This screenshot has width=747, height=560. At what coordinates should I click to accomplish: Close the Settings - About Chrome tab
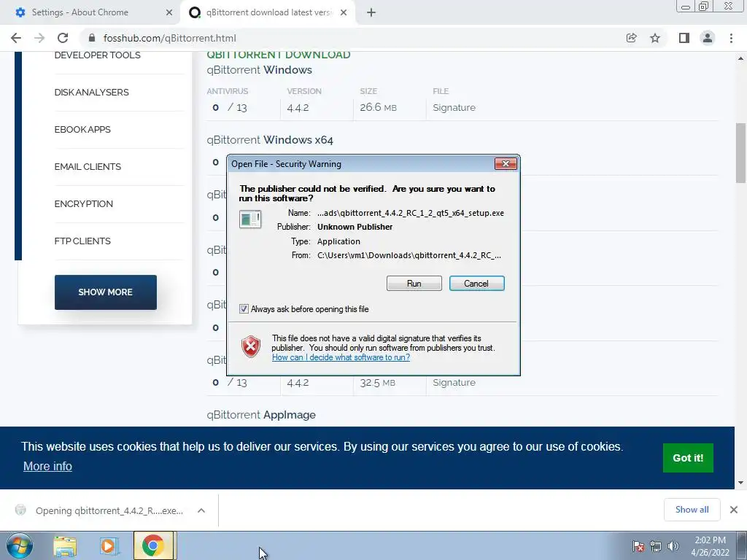169,13
